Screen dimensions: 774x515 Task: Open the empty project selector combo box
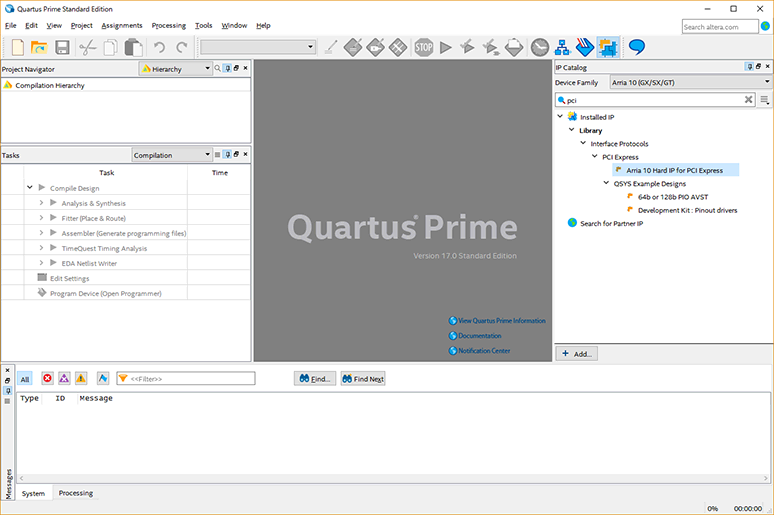pos(258,47)
